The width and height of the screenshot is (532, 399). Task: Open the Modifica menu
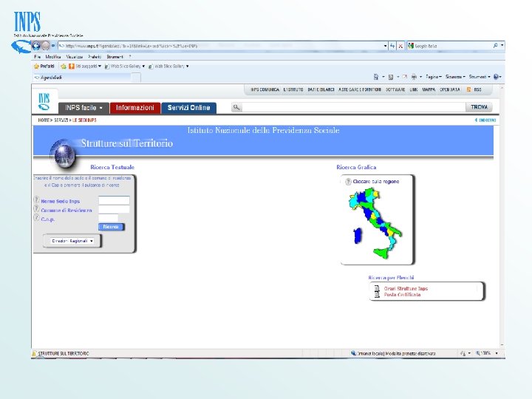tap(53, 57)
